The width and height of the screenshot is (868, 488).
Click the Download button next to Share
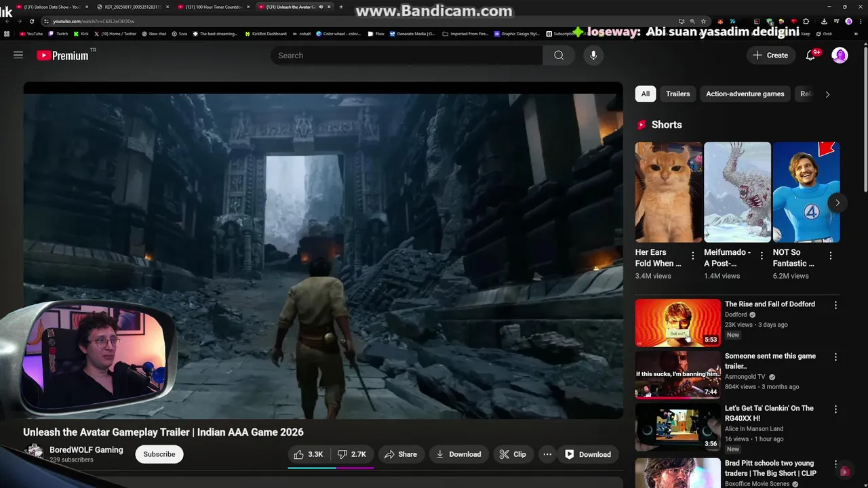[x=458, y=454]
